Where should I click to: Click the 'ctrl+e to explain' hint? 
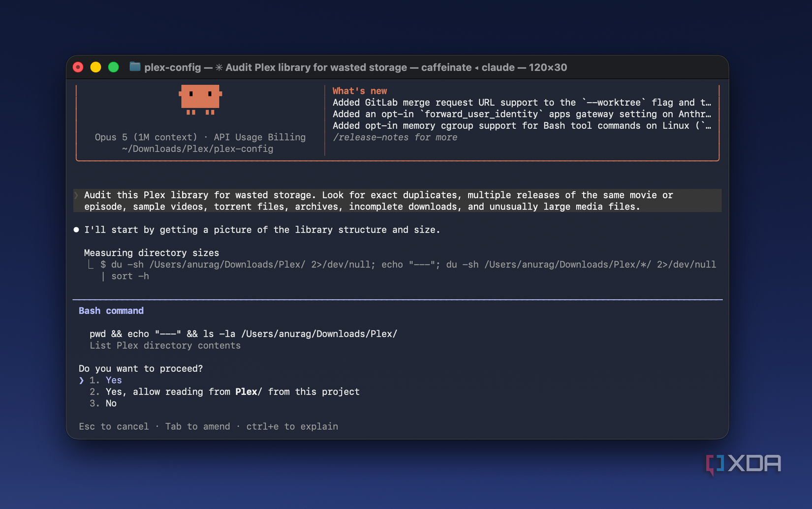(292, 426)
